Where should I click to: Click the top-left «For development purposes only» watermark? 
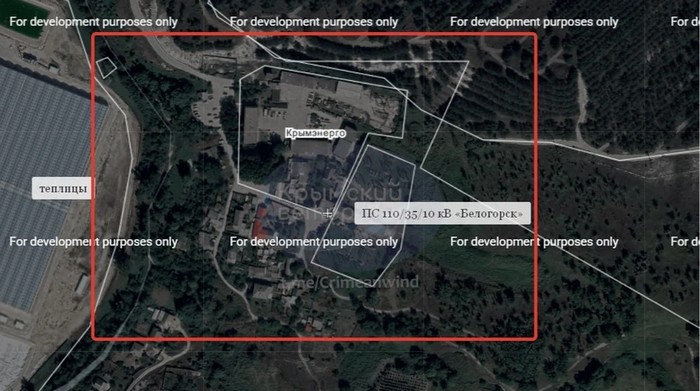(x=93, y=22)
